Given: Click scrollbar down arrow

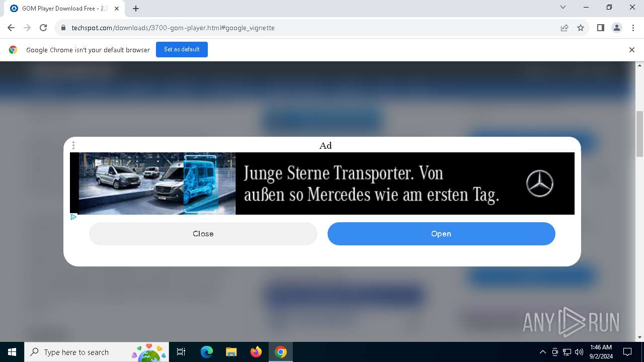Looking at the screenshot, I should pos(640,337).
